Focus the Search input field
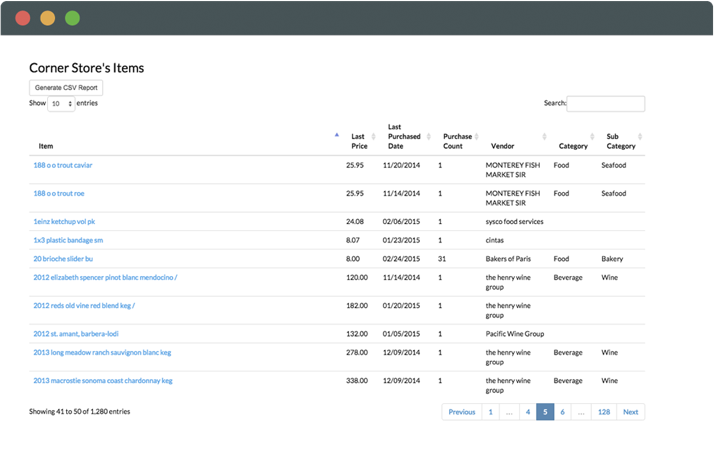 [x=606, y=103]
